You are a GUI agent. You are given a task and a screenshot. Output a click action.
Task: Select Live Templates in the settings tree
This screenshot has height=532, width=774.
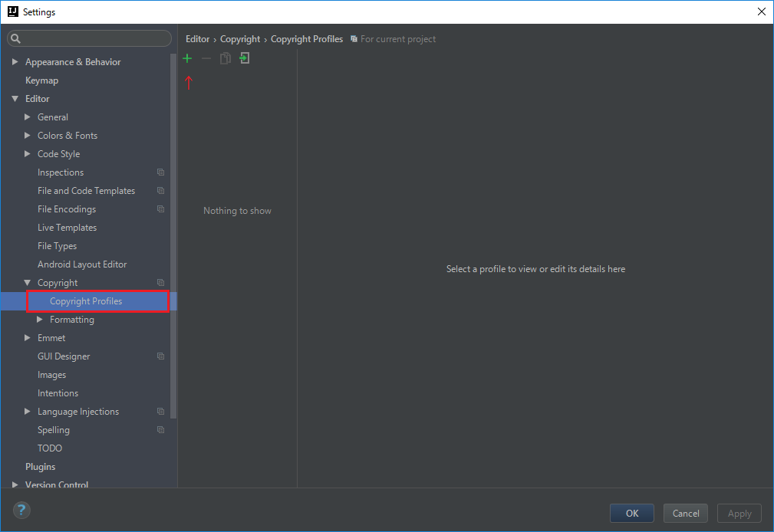[67, 227]
